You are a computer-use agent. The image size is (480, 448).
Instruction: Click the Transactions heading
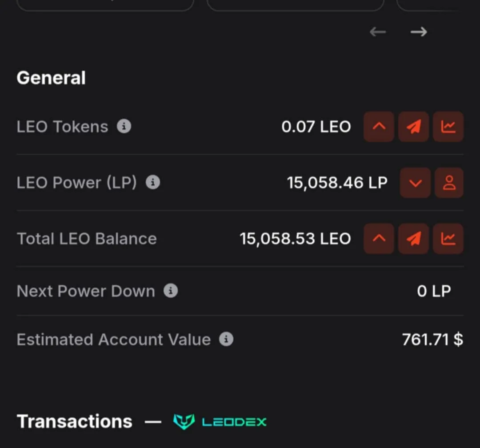[74, 421]
